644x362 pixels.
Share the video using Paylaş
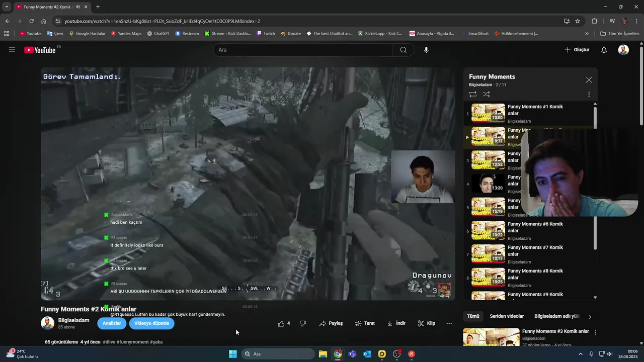(331, 323)
